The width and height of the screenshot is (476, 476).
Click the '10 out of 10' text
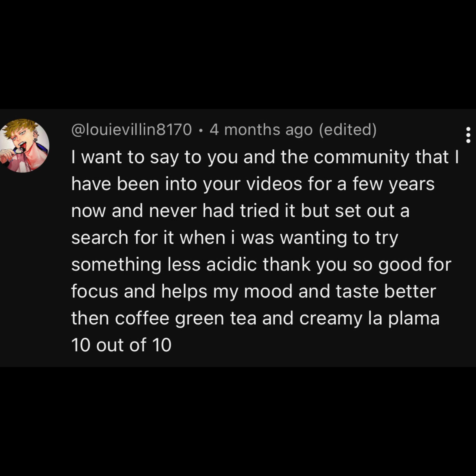click(121, 345)
